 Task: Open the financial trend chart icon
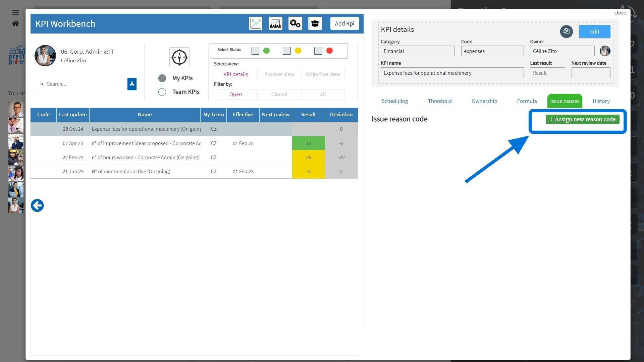pyautogui.click(x=256, y=23)
